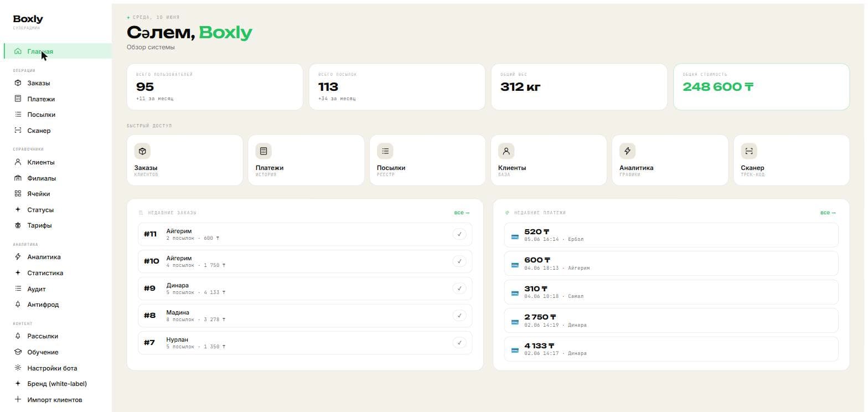Open Статистика using its sidebar icon
Image resolution: width=868 pixels, height=412 pixels.
click(18, 273)
